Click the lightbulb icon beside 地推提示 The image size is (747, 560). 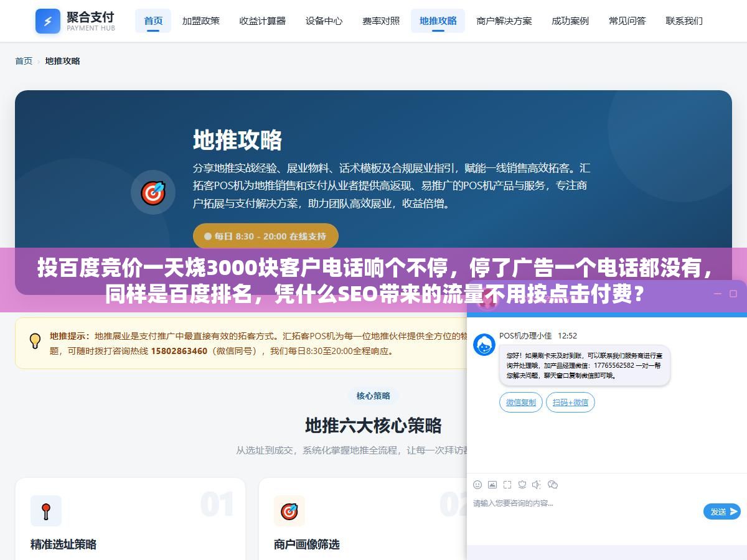pos(35,340)
